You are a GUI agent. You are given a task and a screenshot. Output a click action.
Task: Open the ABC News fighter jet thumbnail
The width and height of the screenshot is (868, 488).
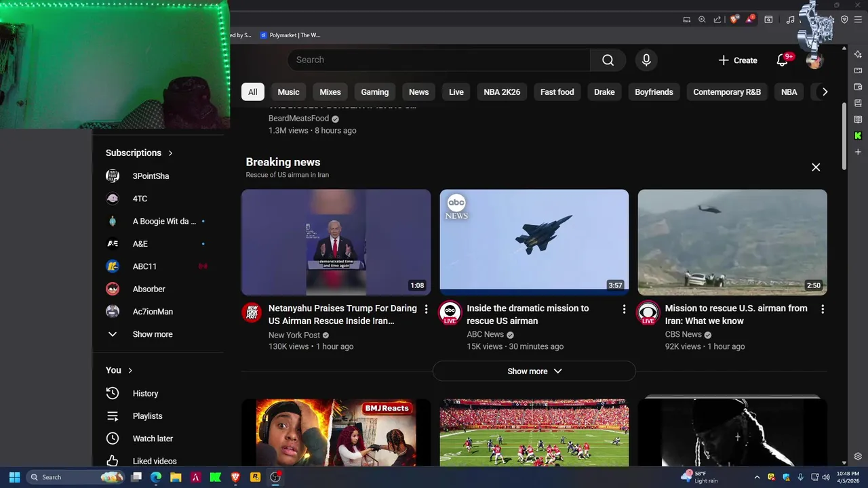tap(534, 242)
